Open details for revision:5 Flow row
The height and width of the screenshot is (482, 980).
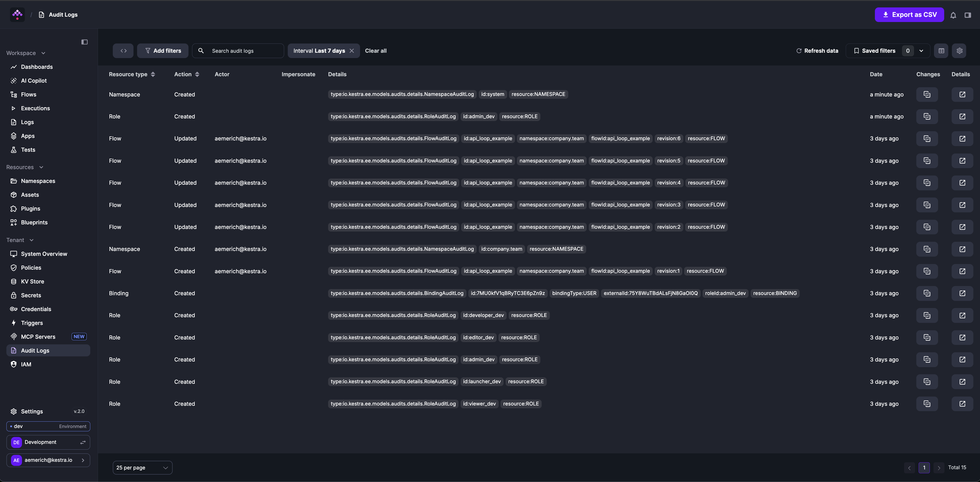click(x=962, y=161)
